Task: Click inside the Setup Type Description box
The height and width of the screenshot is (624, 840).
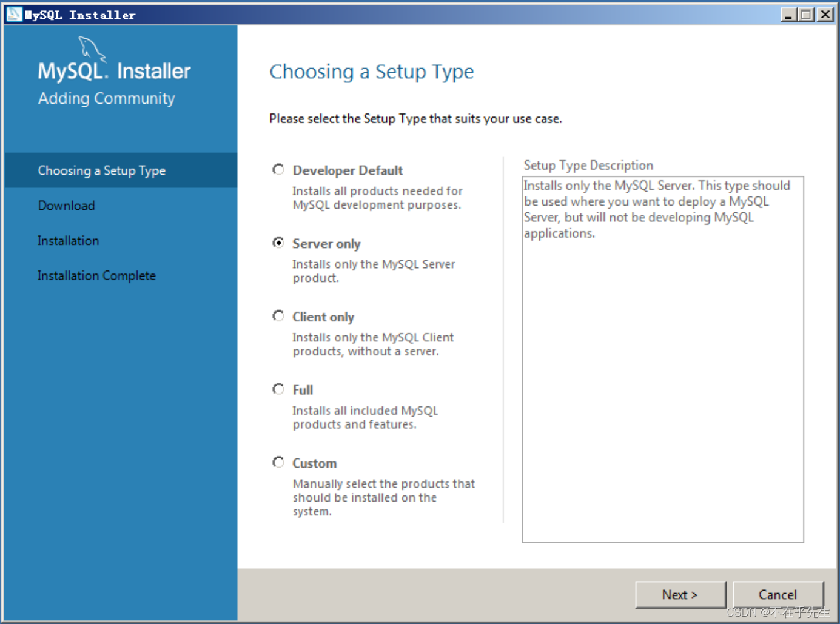Action: [663, 360]
